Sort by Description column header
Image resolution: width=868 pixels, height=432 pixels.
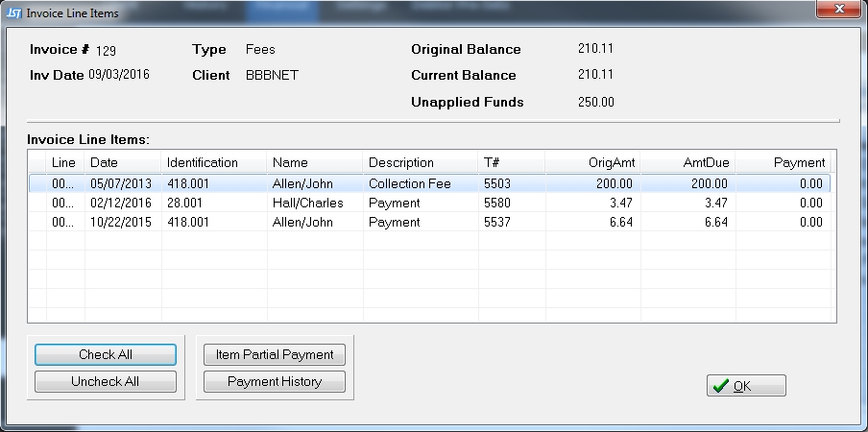point(420,162)
